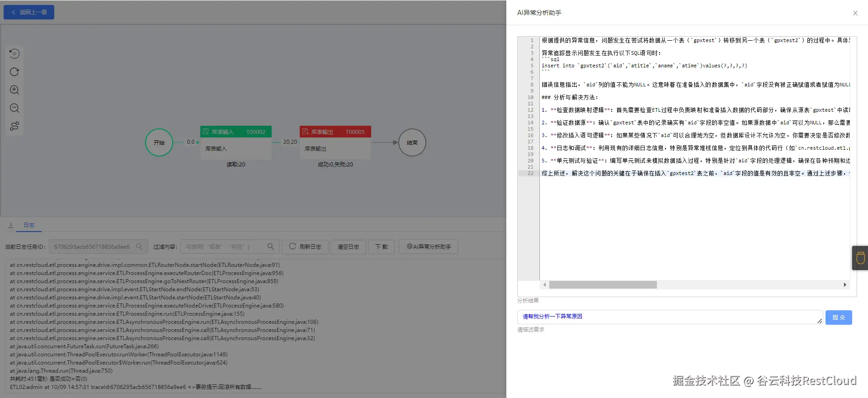Zoom out on the flow canvas

pos(14,108)
